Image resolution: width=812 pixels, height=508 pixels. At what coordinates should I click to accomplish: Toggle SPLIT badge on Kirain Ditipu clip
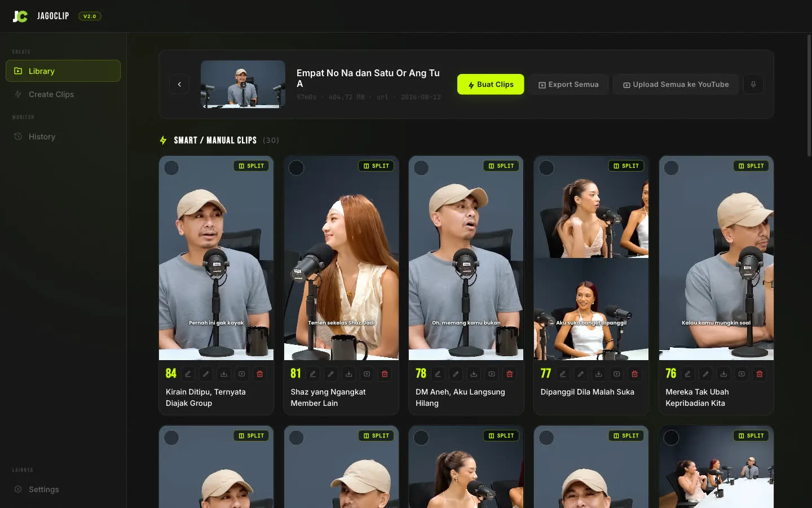tap(251, 166)
